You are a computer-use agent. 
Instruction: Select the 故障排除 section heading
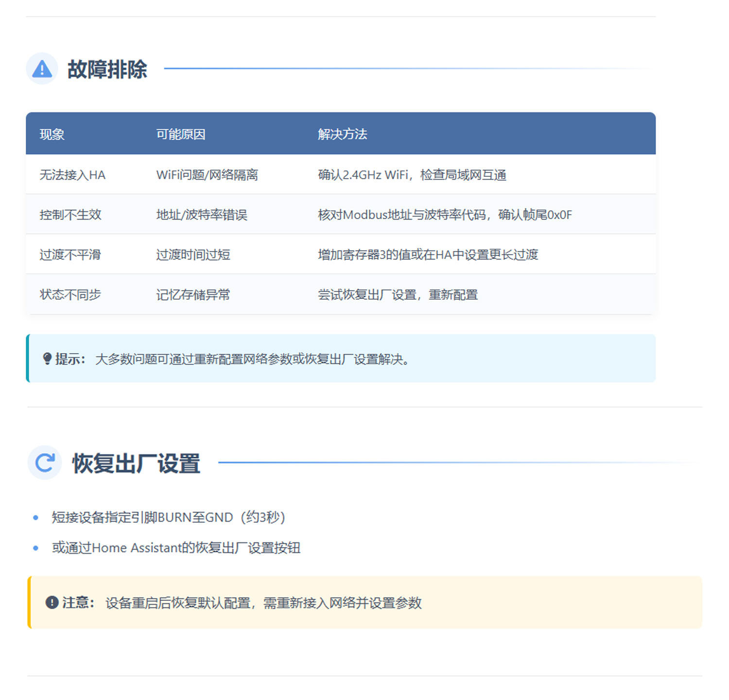107,69
